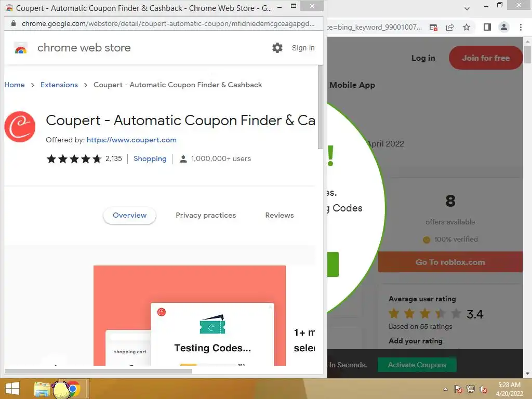Open File Explorer from taskbar
Screen dimensions: 532x399
[42, 389]
